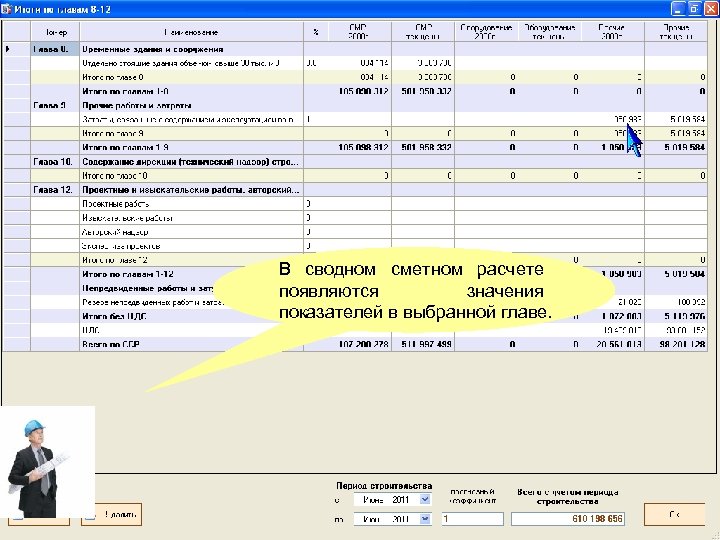720x540 pixels.
Task: Select the row Содержание дирекции (технический надзор)
Action: [x=354, y=162]
